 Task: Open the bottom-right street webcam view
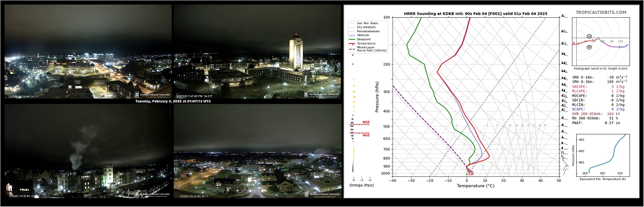[x=257, y=151]
